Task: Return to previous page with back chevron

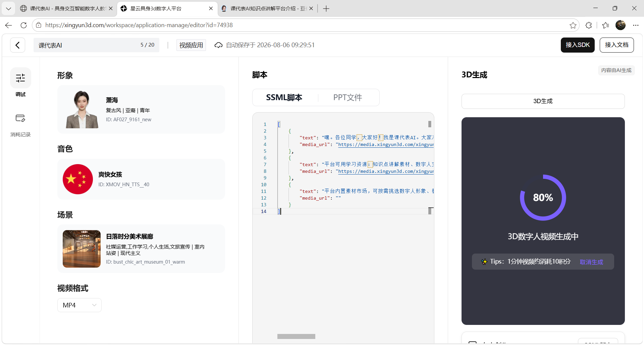Action: click(17, 45)
